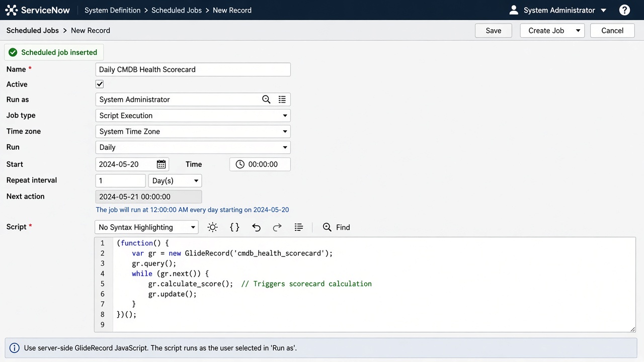Open the Time zone dropdown
Screen dimensions: 644x362
click(193, 132)
